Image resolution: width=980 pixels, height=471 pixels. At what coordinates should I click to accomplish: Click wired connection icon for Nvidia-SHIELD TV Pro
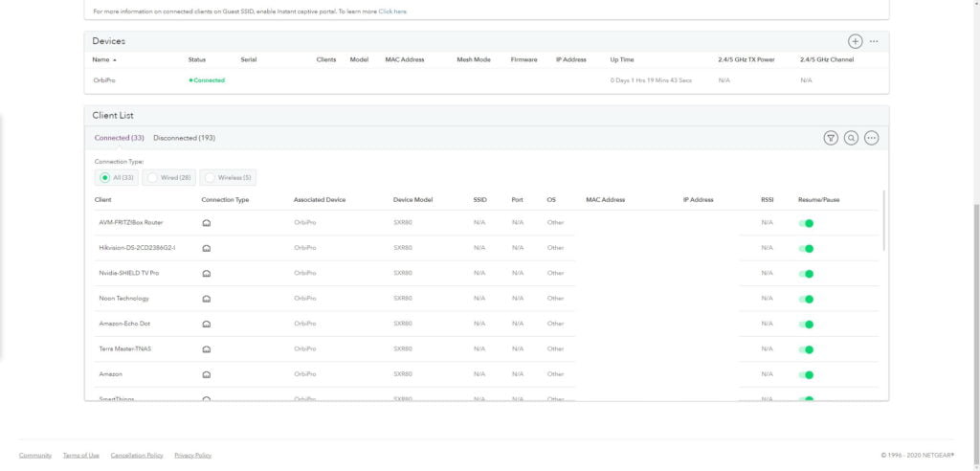point(206,274)
